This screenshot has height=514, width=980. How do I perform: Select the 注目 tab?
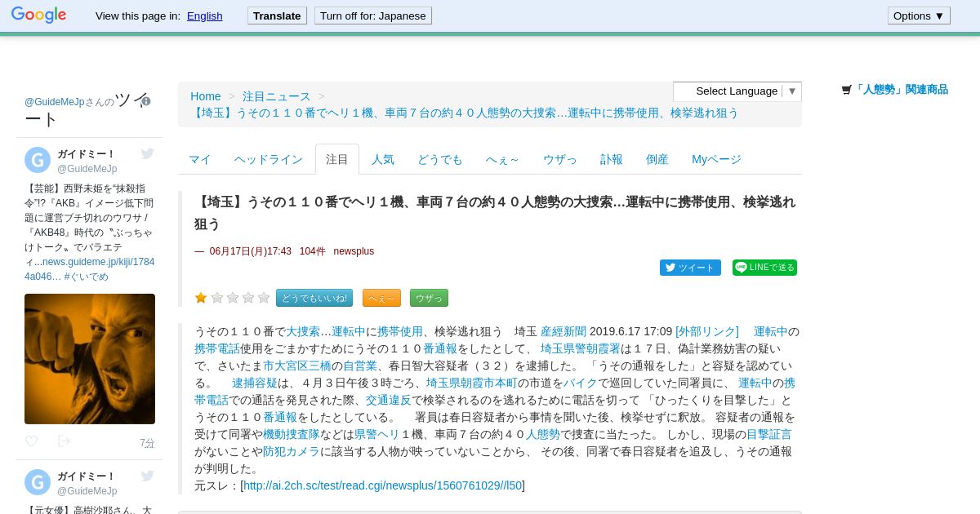point(337,159)
